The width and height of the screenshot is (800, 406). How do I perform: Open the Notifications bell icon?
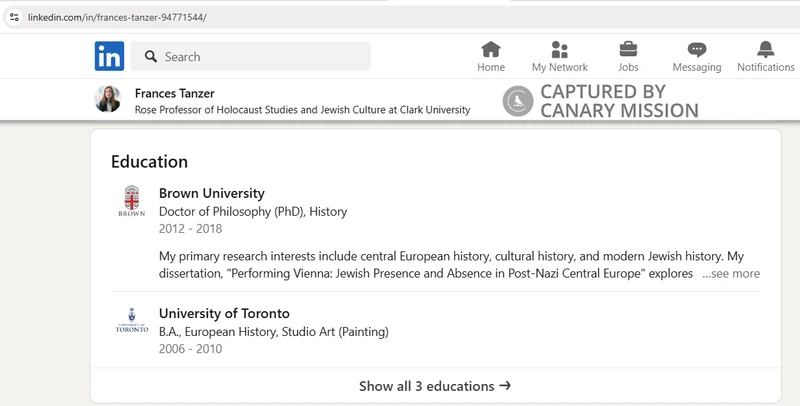[x=765, y=50]
